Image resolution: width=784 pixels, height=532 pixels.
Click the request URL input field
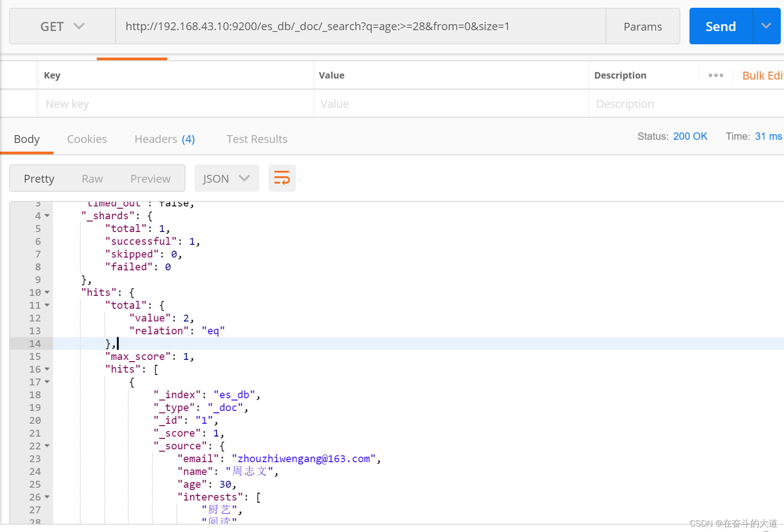click(x=361, y=26)
